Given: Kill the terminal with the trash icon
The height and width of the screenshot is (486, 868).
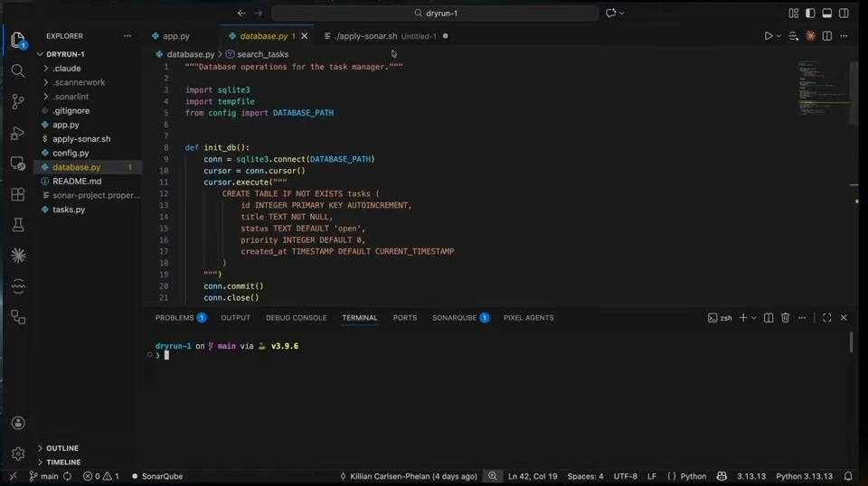Looking at the screenshot, I should [x=785, y=318].
